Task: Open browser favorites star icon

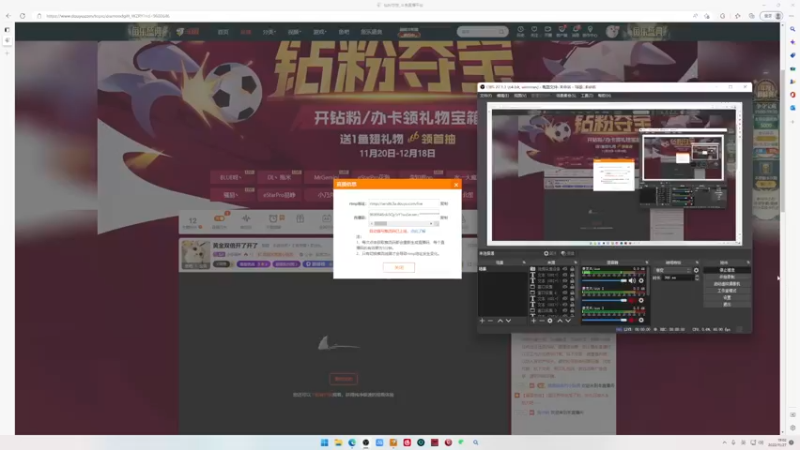Action: [x=738, y=16]
